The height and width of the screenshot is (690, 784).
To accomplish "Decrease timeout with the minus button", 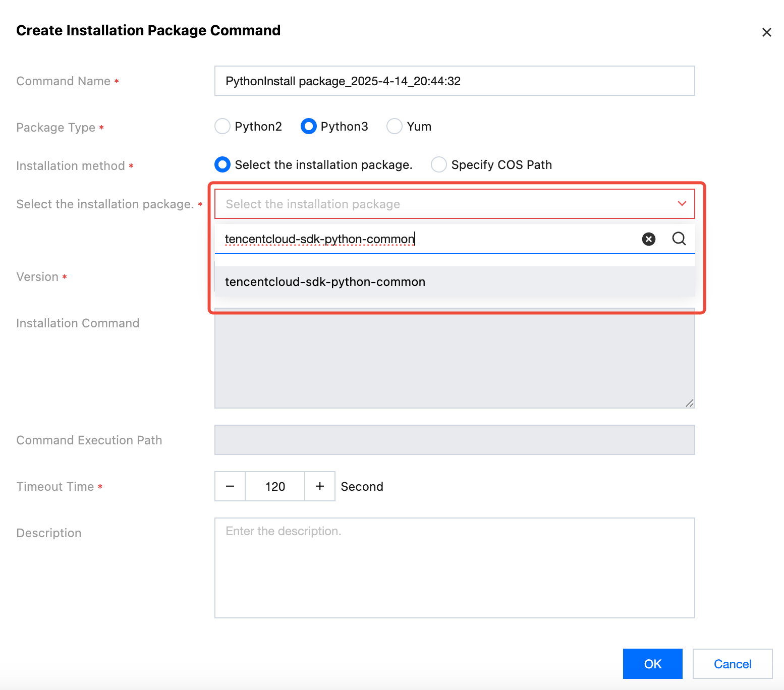I will pos(230,486).
